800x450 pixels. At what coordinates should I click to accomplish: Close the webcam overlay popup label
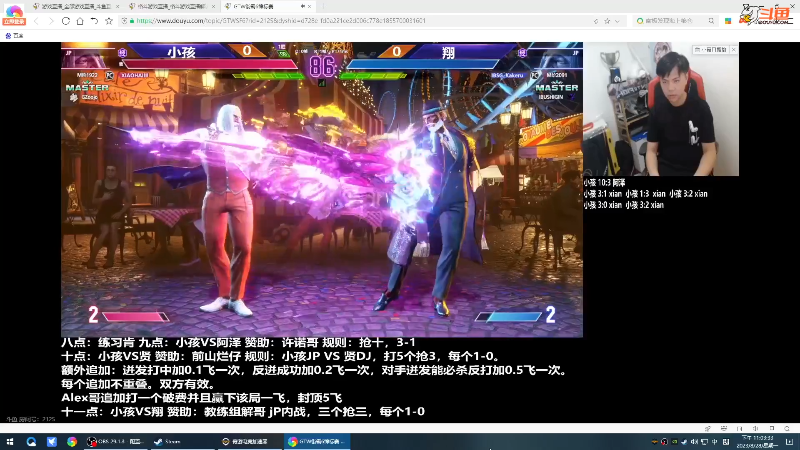(x=734, y=49)
